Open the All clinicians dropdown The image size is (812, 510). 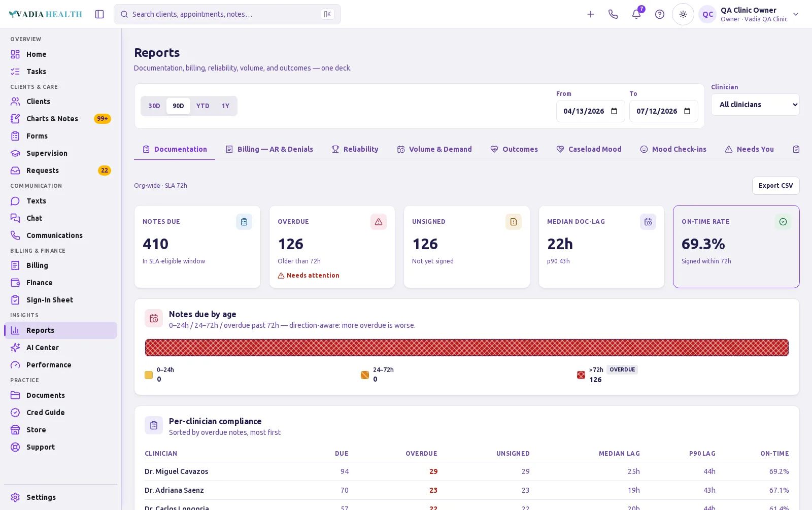pos(755,105)
